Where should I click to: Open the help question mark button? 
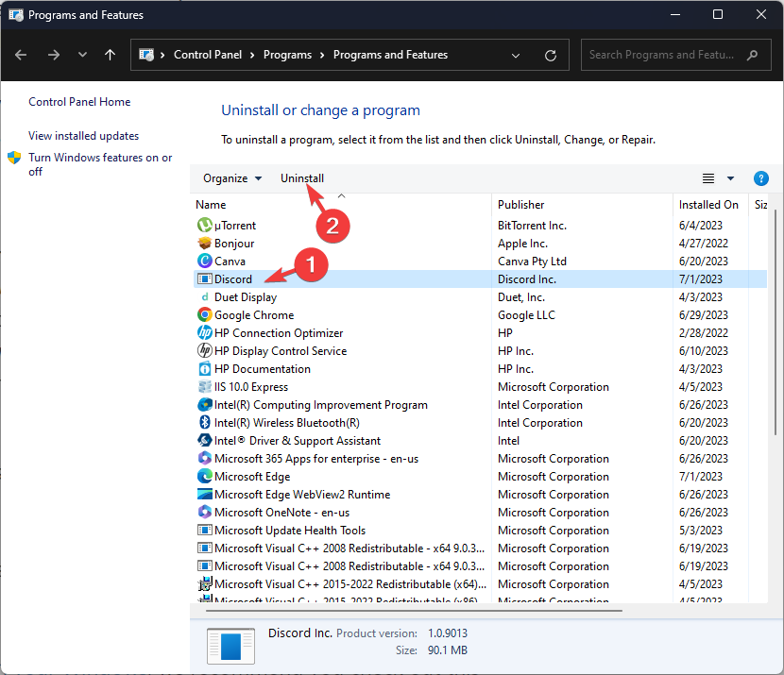pos(760,178)
